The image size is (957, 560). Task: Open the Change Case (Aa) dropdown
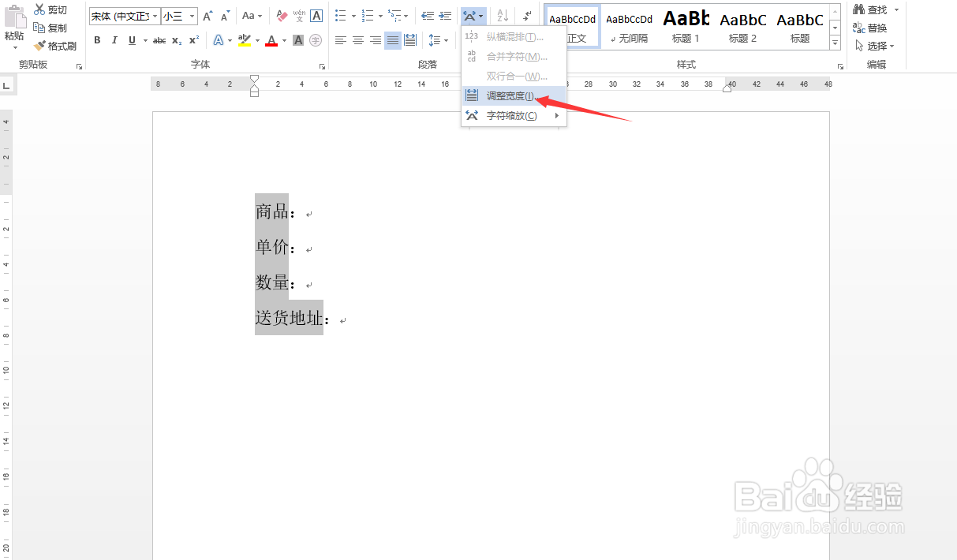coord(252,16)
